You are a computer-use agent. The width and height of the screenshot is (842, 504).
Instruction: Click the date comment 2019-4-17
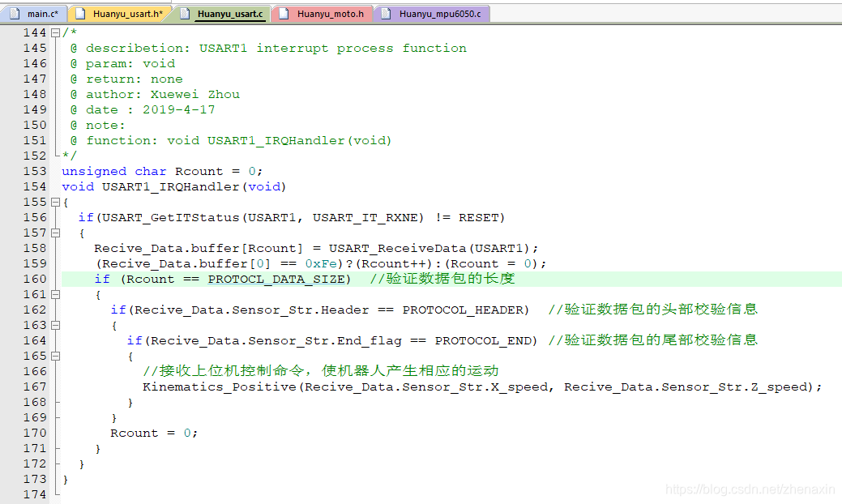pos(179,110)
